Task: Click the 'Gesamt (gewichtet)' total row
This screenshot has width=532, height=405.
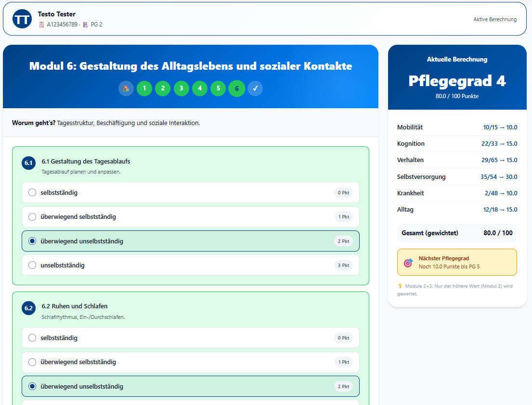Action: (x=457, y=233)
